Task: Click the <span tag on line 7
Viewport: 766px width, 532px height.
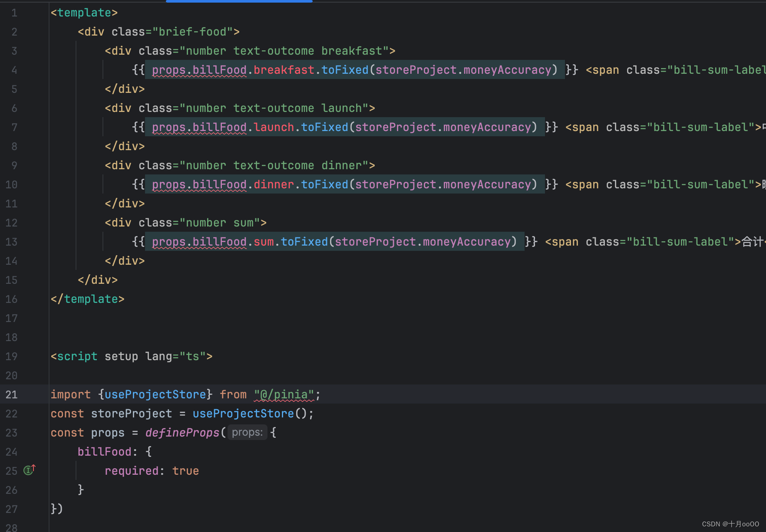Action: 582,127
